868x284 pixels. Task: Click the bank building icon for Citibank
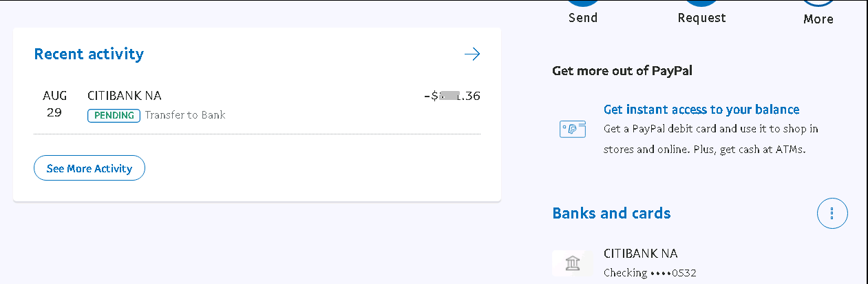click(x=572, y=263)
